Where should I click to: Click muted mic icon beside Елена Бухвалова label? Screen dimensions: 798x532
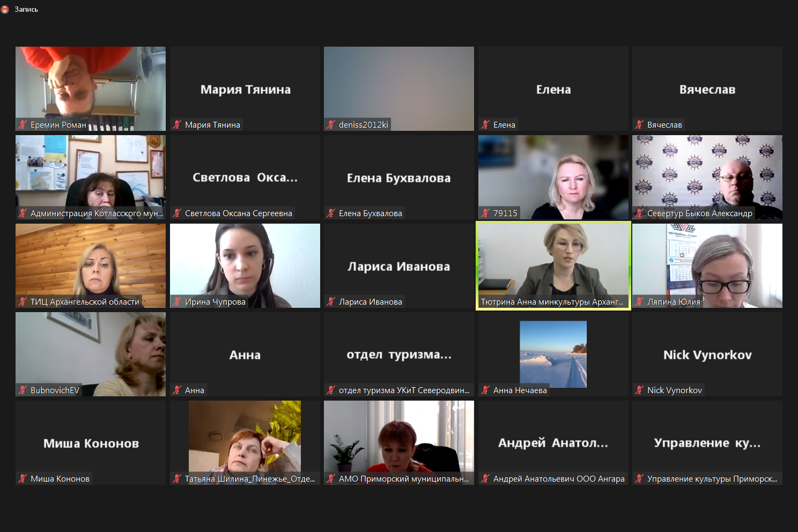(331, 213)
